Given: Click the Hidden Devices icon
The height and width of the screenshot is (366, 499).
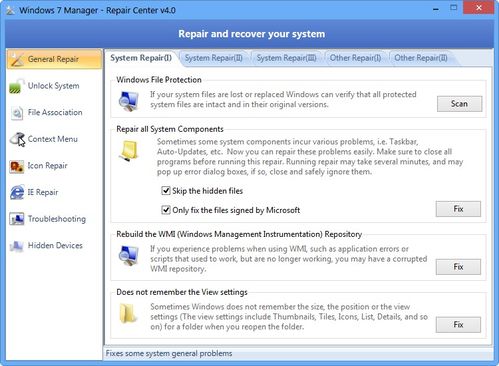Looking at the screenshot, I should tap(17, 246).
